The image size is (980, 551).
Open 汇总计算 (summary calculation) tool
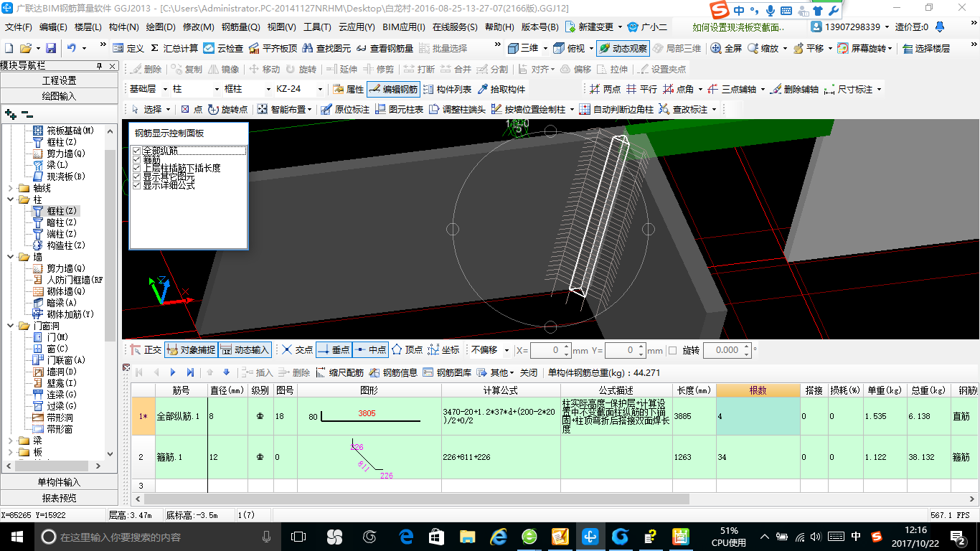[x=174, y=48]
